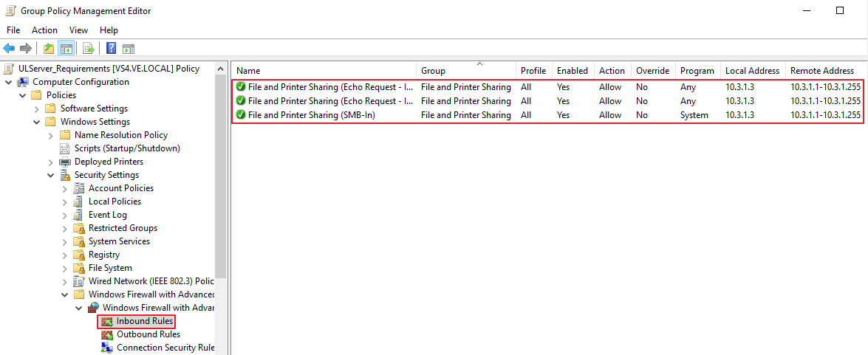The image size is (868, 355).
Task: Click the console tree scrollbar up arrow
Action: 220,69
